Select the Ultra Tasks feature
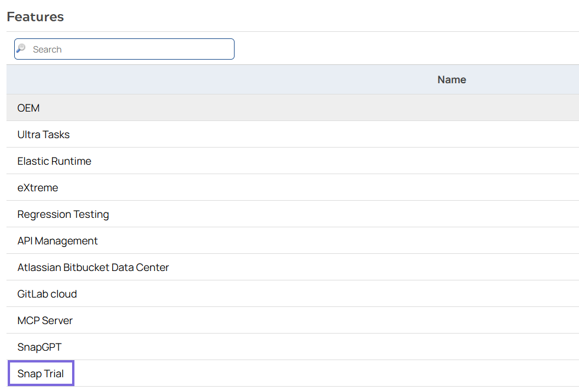579x392 pixels. pos(292,135)
